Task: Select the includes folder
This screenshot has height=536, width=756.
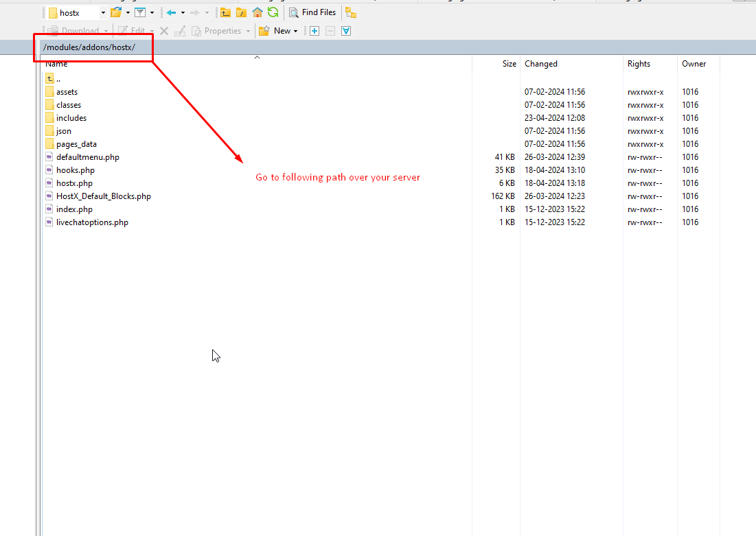Action: (x=71, y=118)
